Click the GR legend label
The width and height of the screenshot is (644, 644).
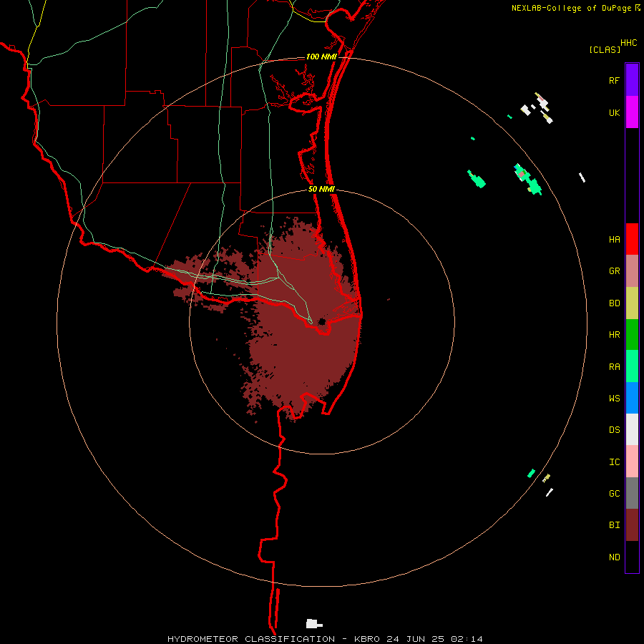coord(614,271)
